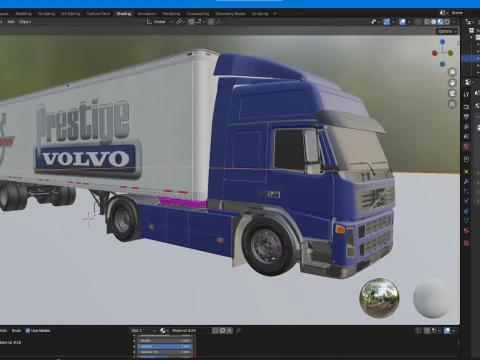
Task: Open the Rendering workspace tab
Action: [171, 14]
